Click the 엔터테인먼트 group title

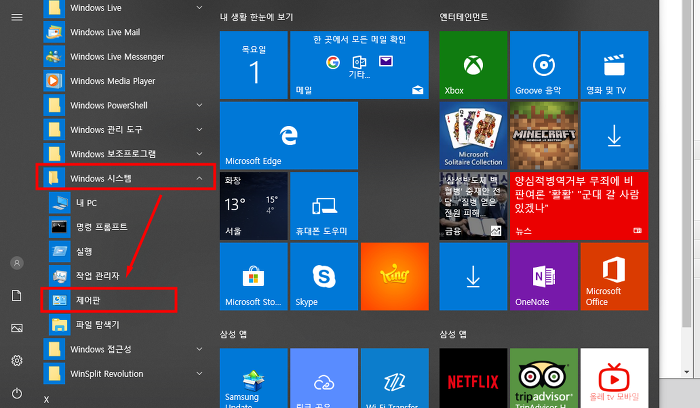(x=464, y=17)
